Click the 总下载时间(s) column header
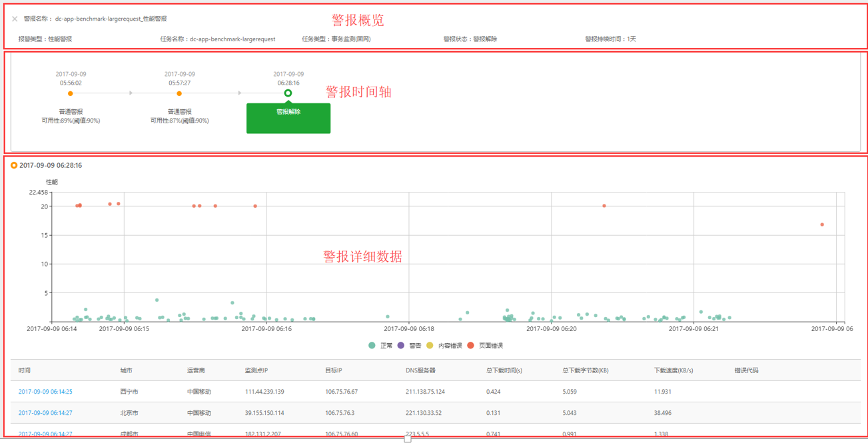This screenshot has height=443, width=868. click(x=504, y=370)
